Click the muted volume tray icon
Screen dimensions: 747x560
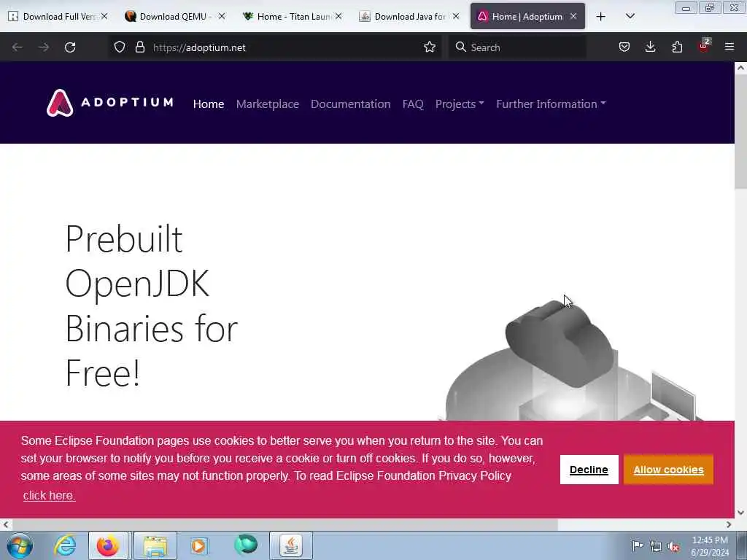pos(673,546)
